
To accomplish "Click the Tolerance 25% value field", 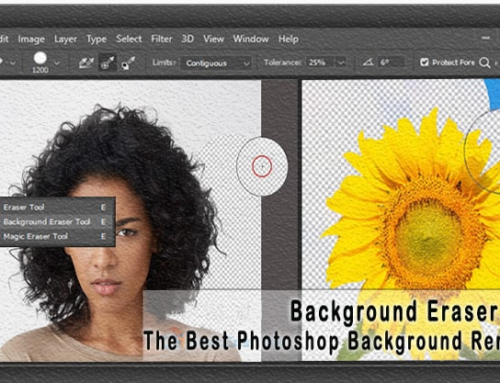I will pyautogui.click(x=319, y=62).
